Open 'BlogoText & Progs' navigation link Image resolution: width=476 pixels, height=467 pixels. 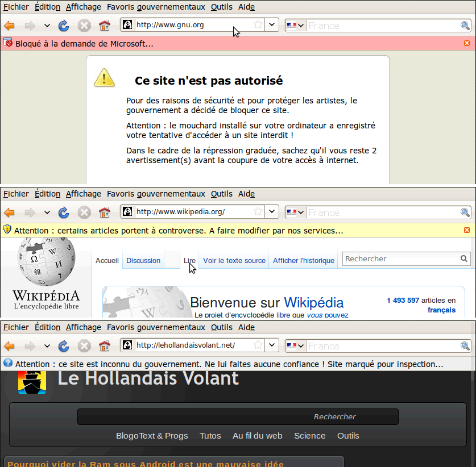(152, 436)
